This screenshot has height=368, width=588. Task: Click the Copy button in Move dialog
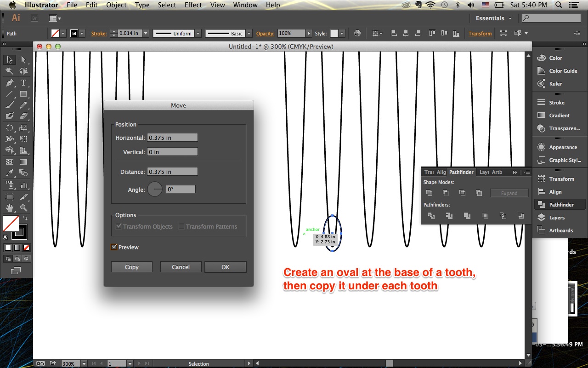132,267
